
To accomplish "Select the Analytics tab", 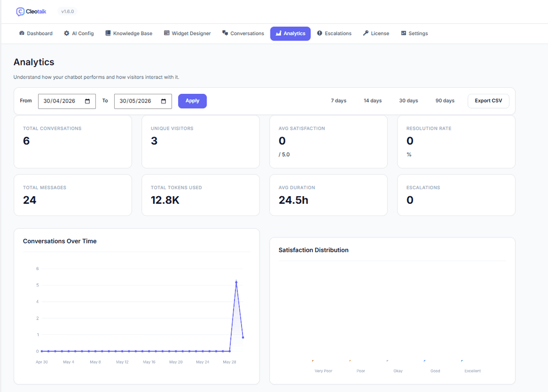I will coord(290,33).
